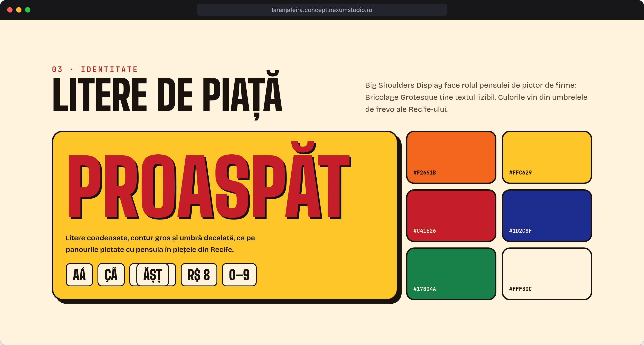Click the PROASPĂT display word

pos(210,181)
